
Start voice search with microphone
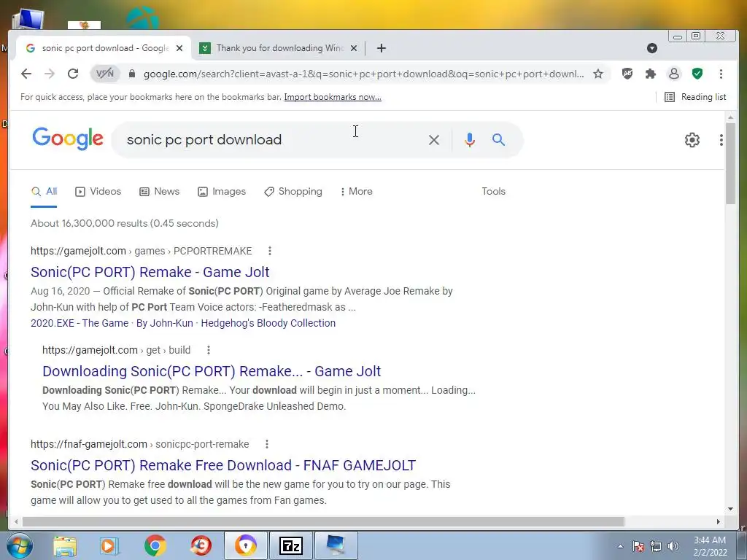(470, 140)
